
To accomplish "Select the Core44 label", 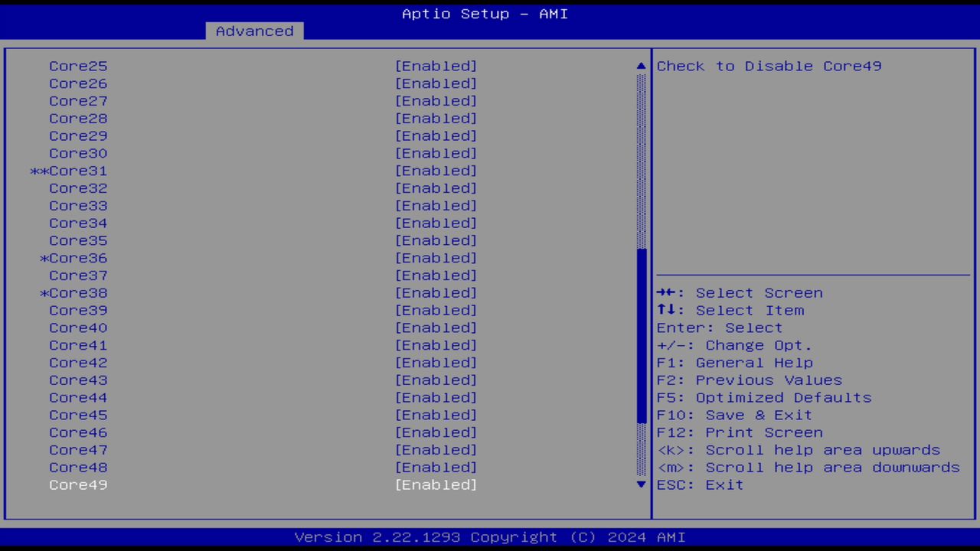I will (78, 398).
